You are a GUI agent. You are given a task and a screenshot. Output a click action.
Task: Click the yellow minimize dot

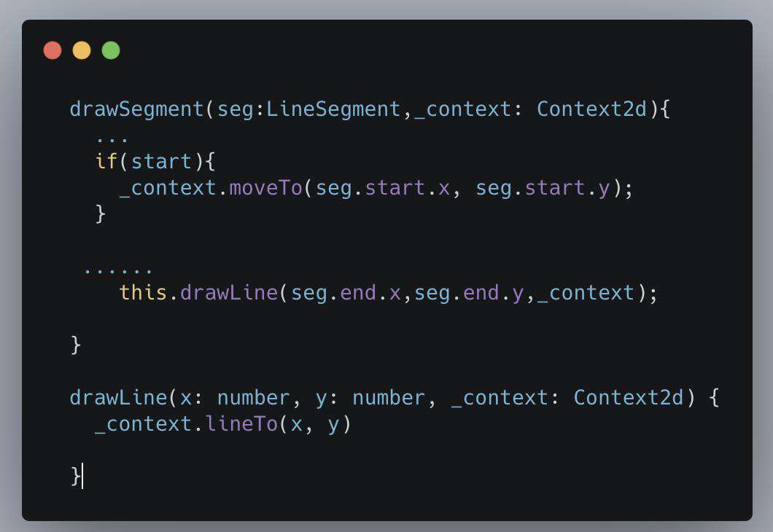pos(82,50)
